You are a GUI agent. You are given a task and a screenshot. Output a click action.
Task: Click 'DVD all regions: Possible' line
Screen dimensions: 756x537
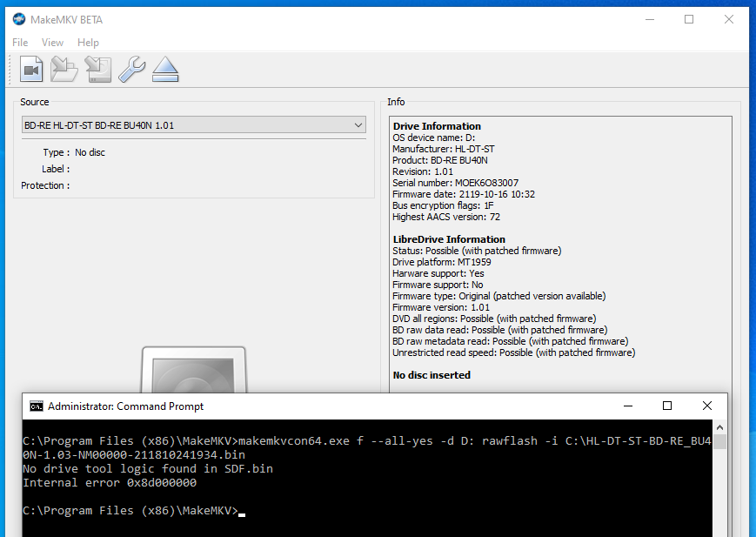pyautogui.click(x=494, y=319)
